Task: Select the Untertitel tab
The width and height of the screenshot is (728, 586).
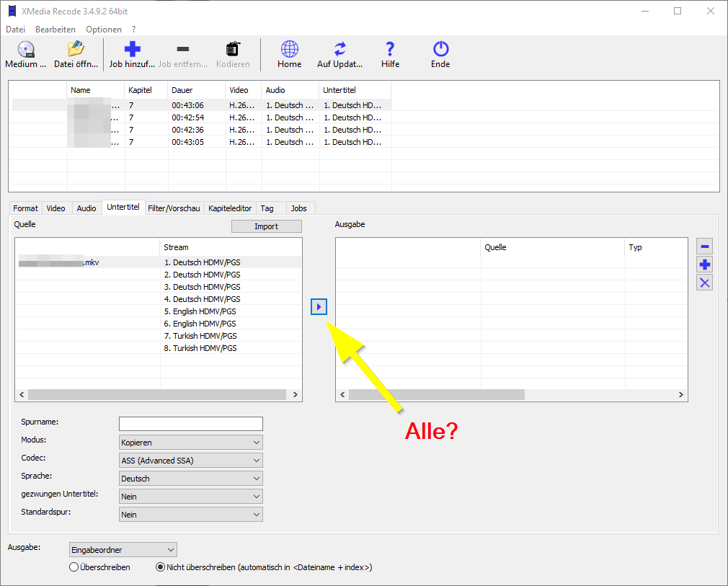Action: click(123, 207)
